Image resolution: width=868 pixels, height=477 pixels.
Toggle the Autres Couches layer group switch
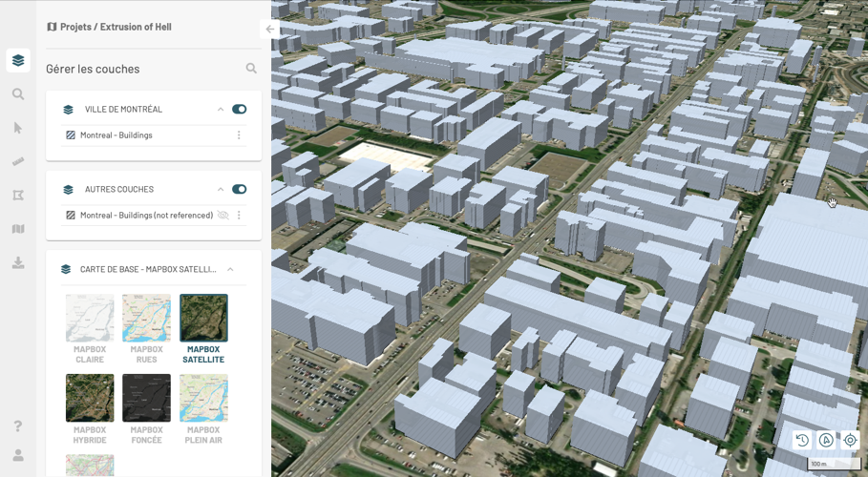pos(239,190)
